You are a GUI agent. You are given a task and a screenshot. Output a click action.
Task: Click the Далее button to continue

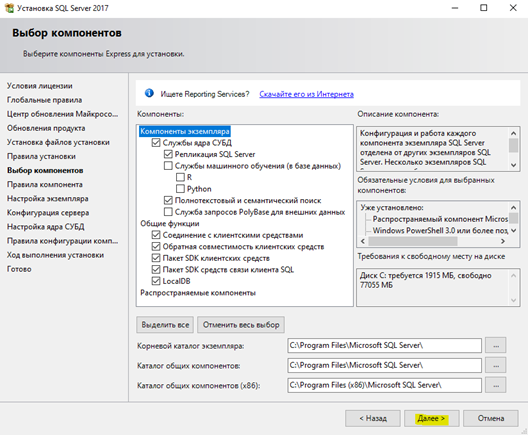pos(431,418)
